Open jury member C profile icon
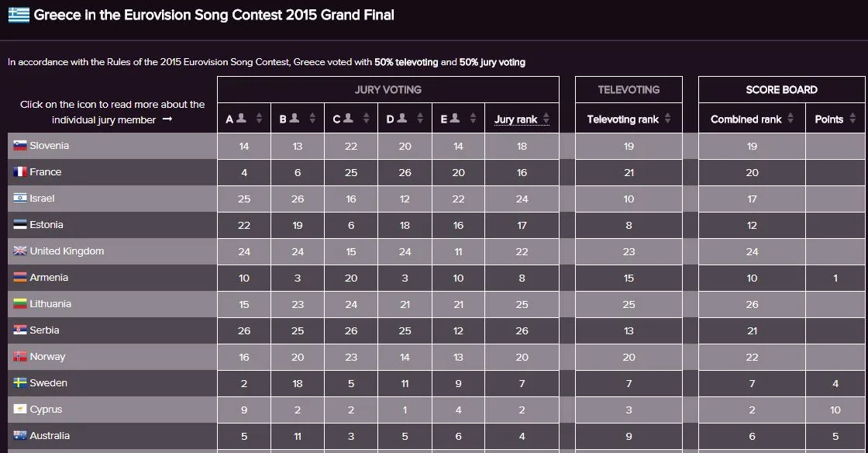Screen dimensions: 868x453 348,118
